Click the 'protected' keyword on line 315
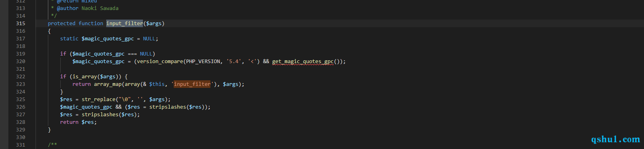644x149 pixels. pyautogui.click(x=61, y=24)
